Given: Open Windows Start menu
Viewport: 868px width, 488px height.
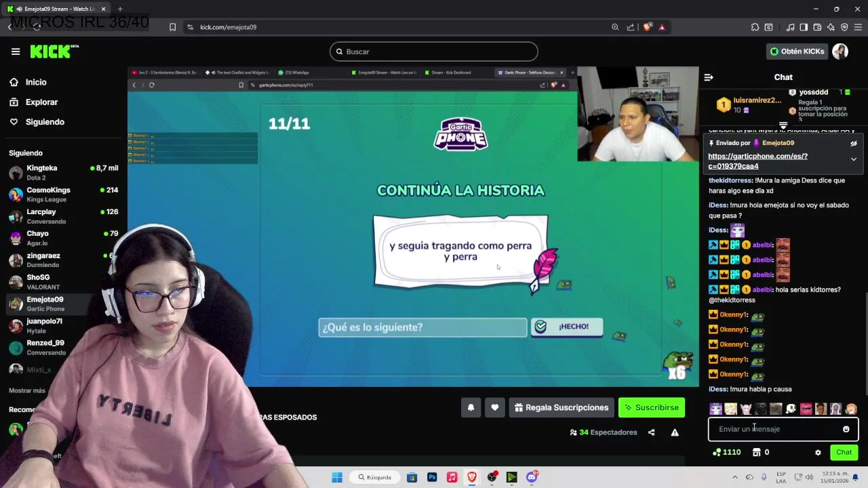Looking at the screenshot, I should tap(337, 477).
